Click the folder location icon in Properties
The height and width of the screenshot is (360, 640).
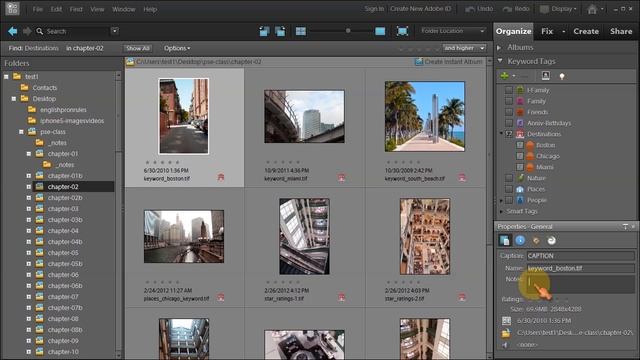pyautogui.click(x=506, y=333)
